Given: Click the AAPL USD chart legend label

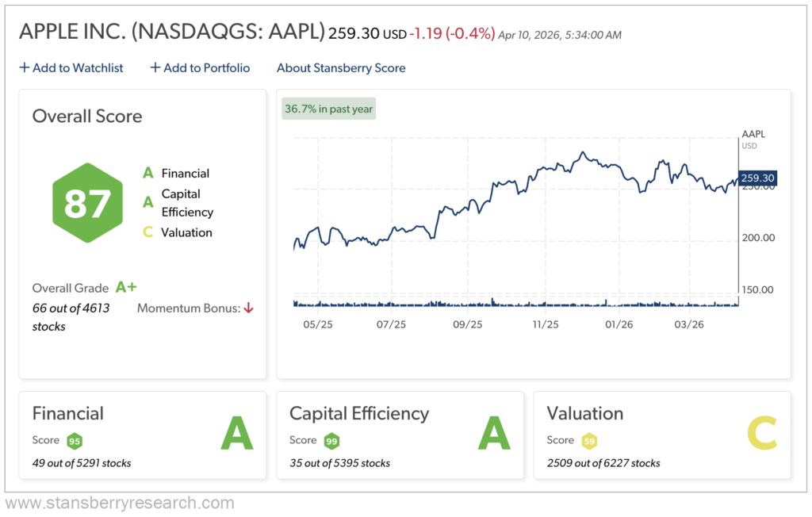Looking at the screenshot, I should tap(752, 139).
